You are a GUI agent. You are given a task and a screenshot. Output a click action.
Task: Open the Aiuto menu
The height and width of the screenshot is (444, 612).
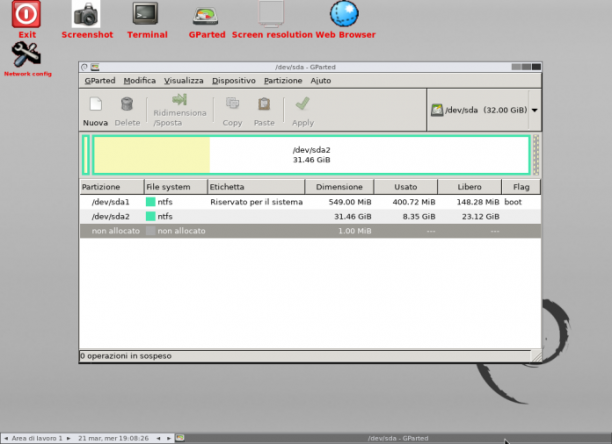click(321, 81)
